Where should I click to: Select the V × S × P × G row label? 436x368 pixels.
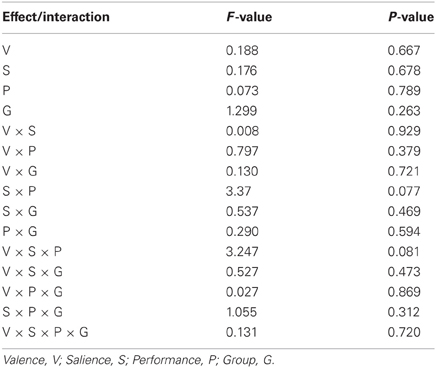tap(45, 332)
